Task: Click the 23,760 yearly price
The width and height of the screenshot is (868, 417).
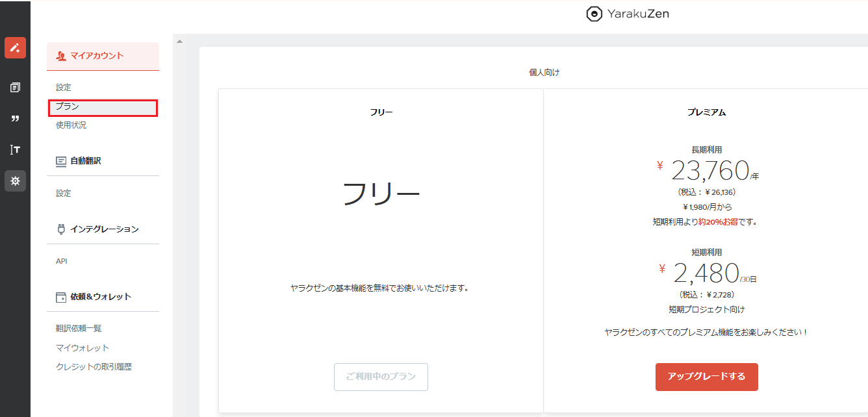Action: tap(710, 170)
